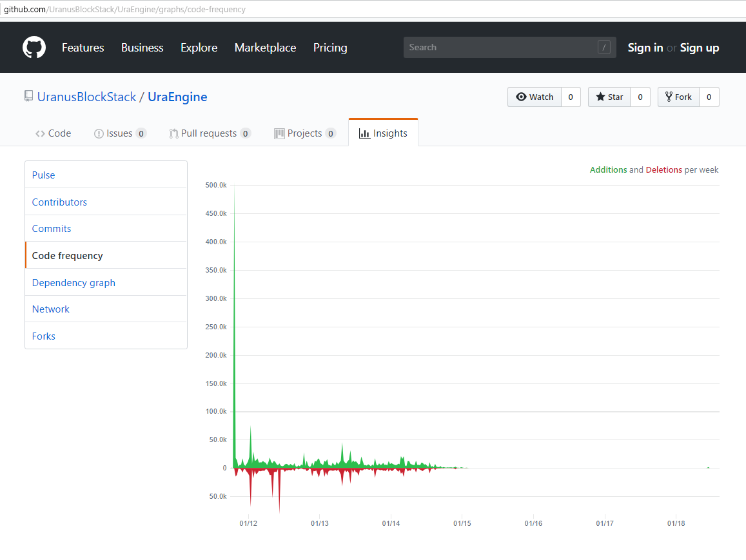Open Features in the top navigation
The height and width of the screenshot is (560, 746).
tap(83, 48)
